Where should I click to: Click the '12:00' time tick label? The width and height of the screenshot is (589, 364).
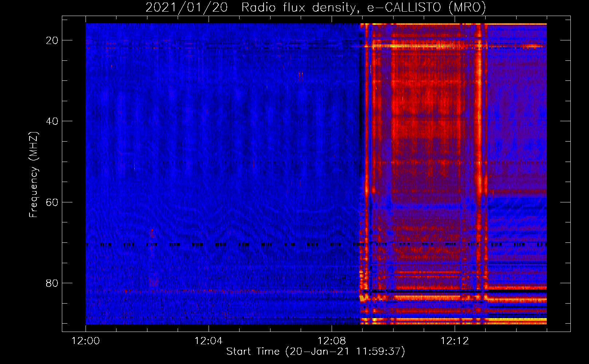pyautogui.click(x=86, y=341)
